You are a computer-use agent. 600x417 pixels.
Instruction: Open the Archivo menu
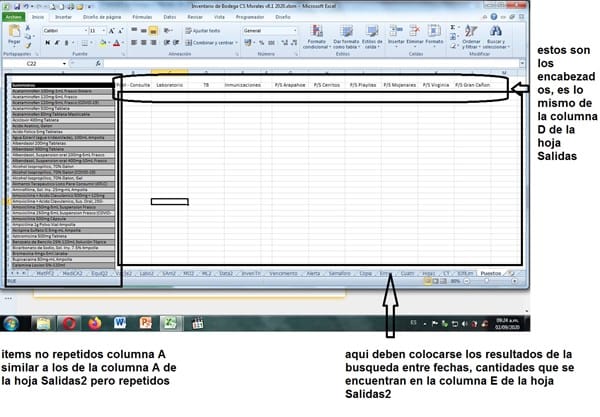click(x=14, y=17)
